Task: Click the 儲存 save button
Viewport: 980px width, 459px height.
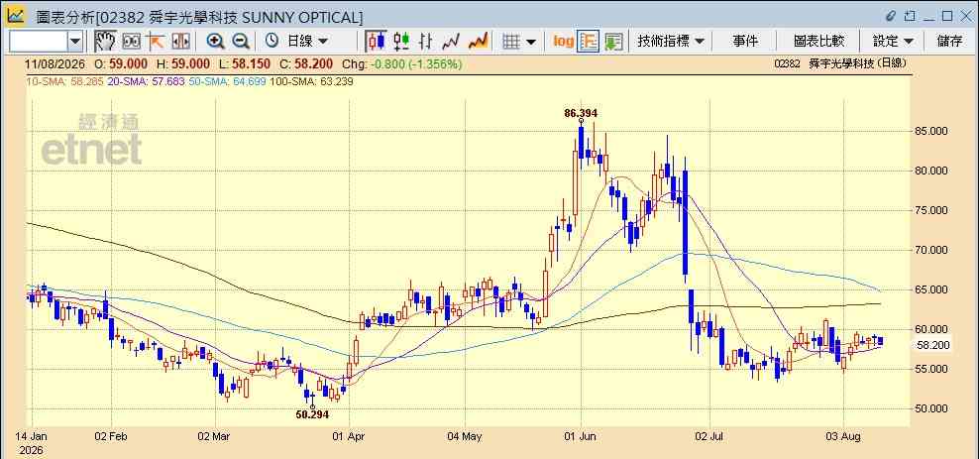Action: pyautogui.click(x=950, y=42)
